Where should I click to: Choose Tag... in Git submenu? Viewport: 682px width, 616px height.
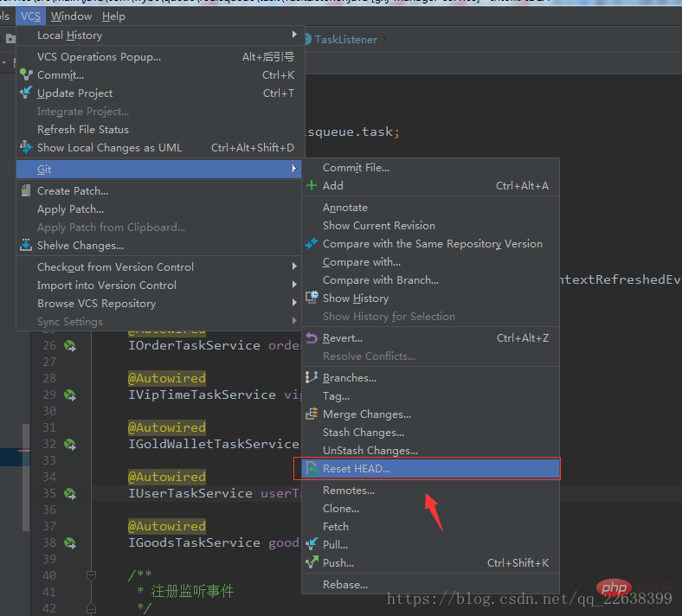[x=430, y=396]
